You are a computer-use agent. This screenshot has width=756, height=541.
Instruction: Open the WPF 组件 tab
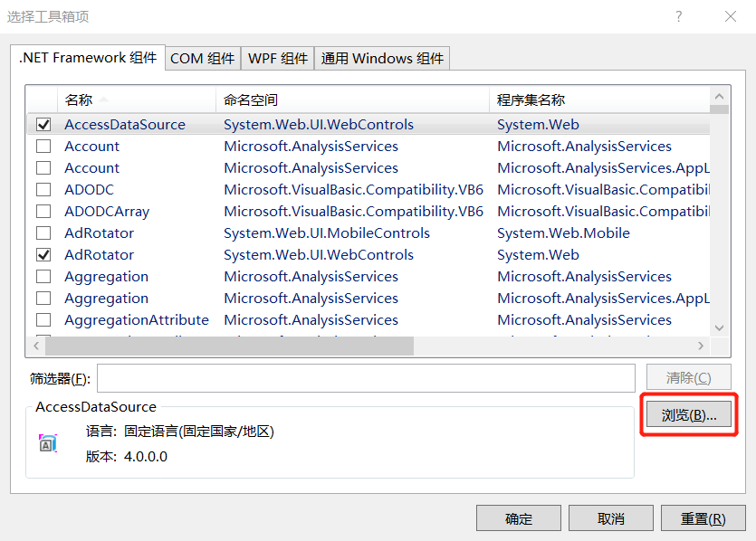(x=277, y=58)
